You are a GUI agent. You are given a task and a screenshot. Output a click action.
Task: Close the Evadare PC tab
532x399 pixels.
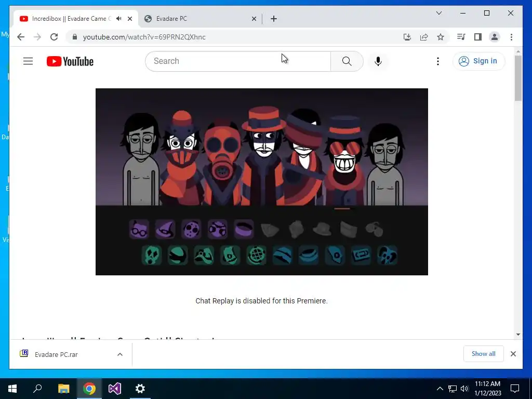point(254,19)
